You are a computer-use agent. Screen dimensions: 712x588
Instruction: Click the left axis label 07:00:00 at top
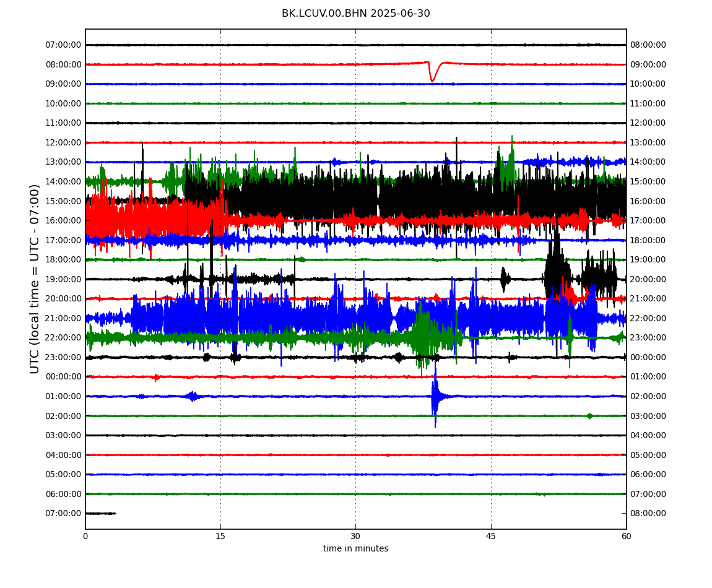tap(63, 45)
